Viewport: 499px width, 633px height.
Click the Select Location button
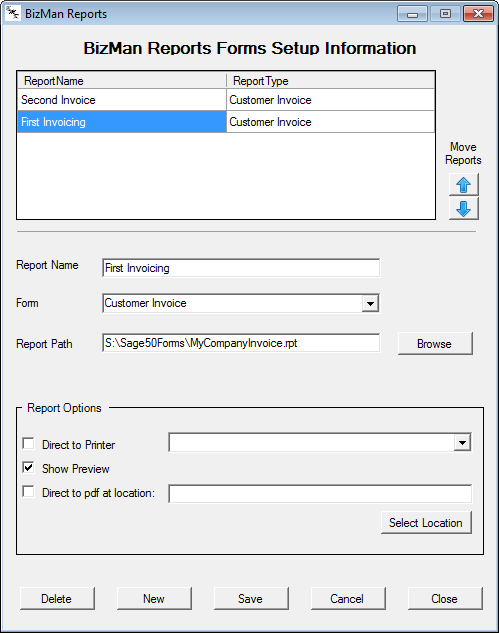tap(426, 523)
